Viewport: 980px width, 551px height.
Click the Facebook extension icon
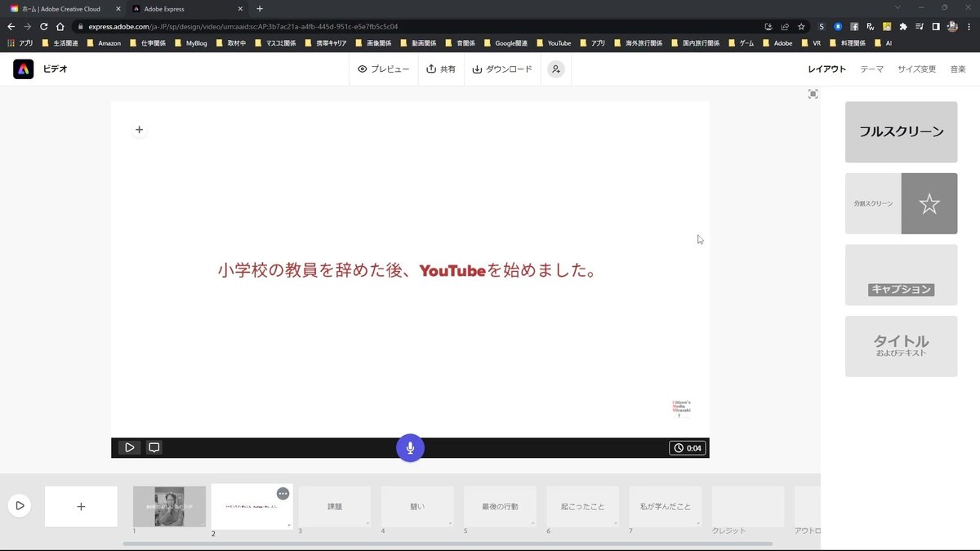854,26
